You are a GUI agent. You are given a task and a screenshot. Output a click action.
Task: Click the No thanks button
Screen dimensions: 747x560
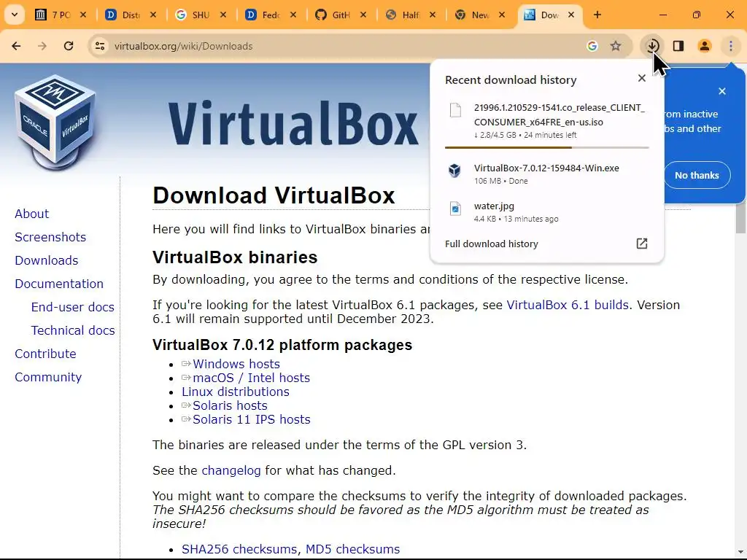click(697, 175)
